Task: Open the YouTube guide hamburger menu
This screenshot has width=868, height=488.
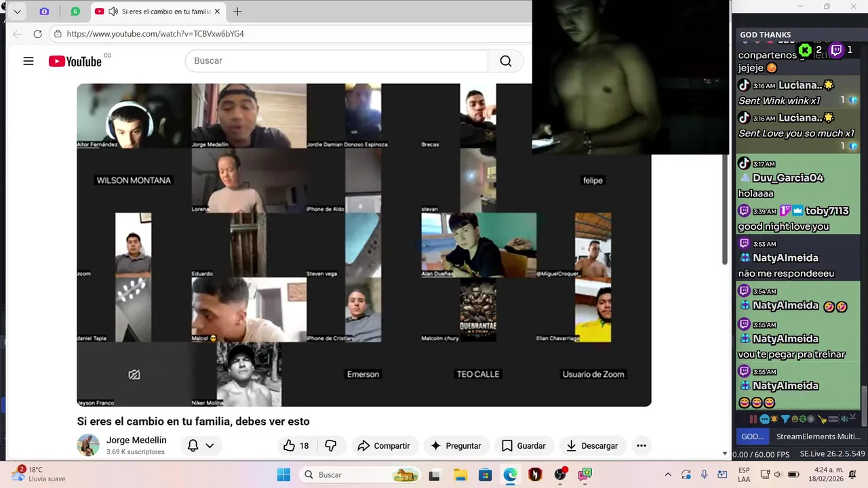Action: [28, 61]
